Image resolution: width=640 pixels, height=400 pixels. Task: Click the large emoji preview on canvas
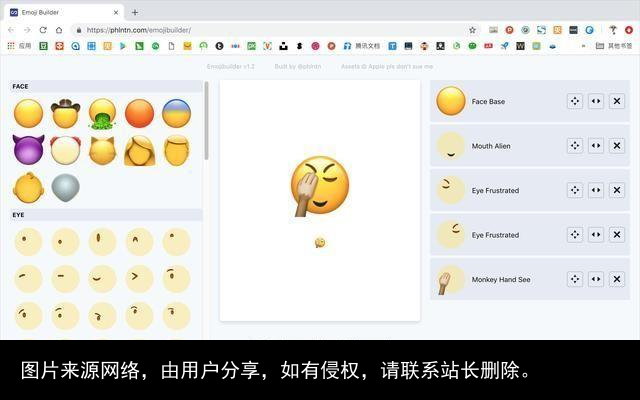pyautogui.click(x=319, y=186)
